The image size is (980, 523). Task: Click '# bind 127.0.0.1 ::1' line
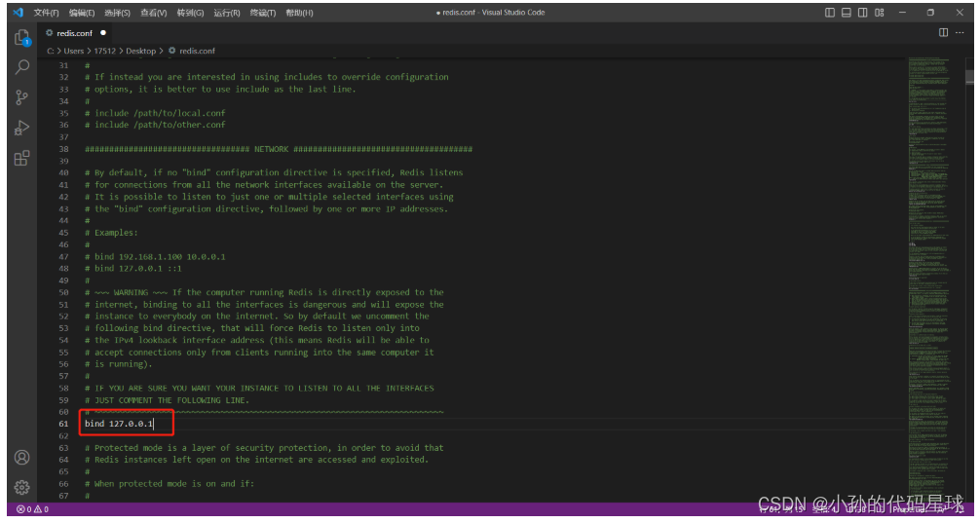point(133,268)
